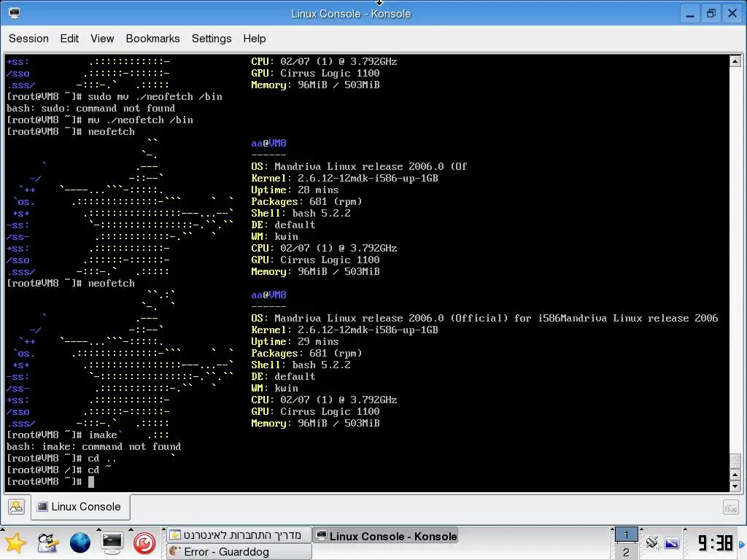Open the Edit menu
Screen dimensions: 747x560
[69, 39]
